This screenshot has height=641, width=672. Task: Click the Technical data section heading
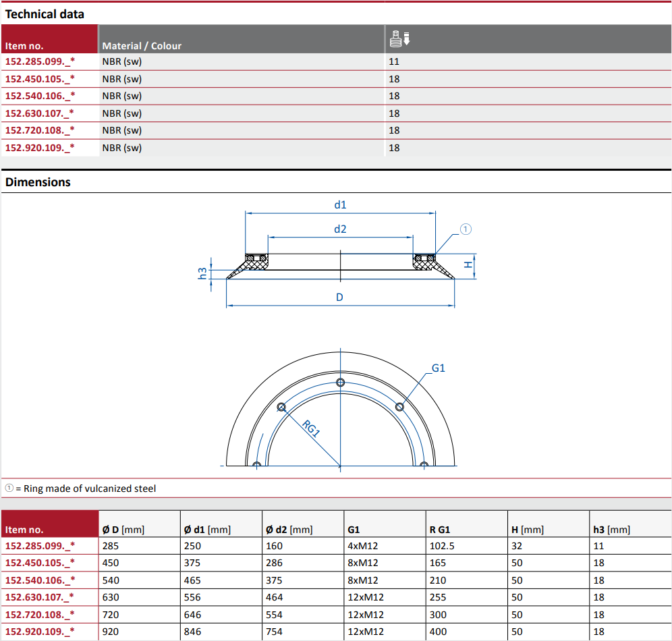pos(45,13)
